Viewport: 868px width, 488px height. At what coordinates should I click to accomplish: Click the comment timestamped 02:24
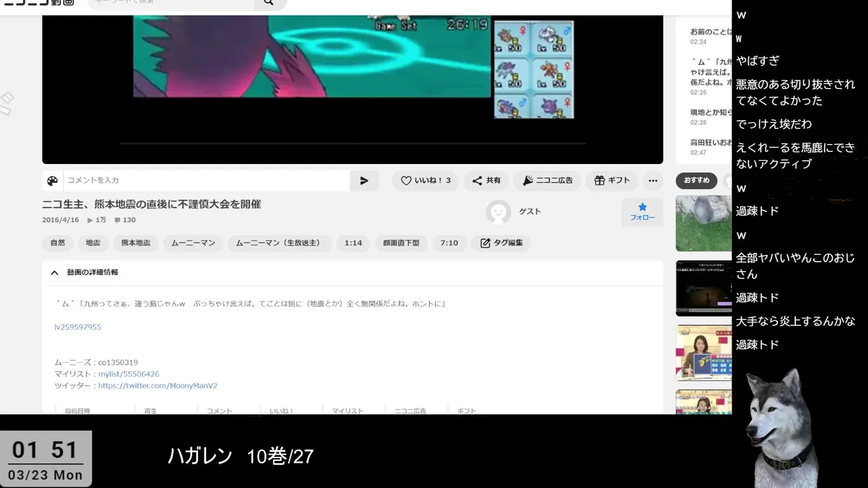coord(710,37)
